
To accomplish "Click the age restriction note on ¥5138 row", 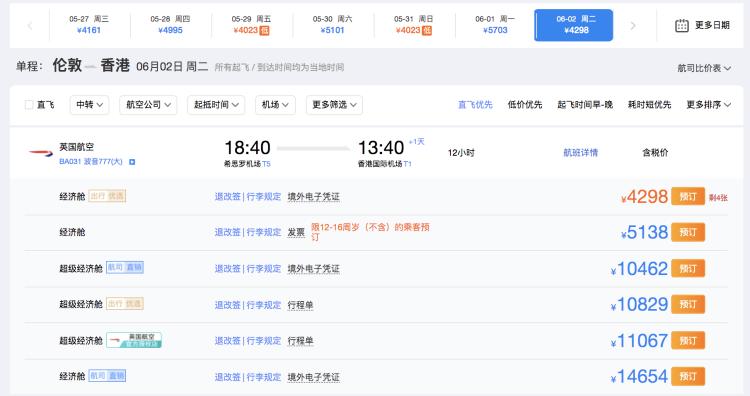I will coord(370,231).
